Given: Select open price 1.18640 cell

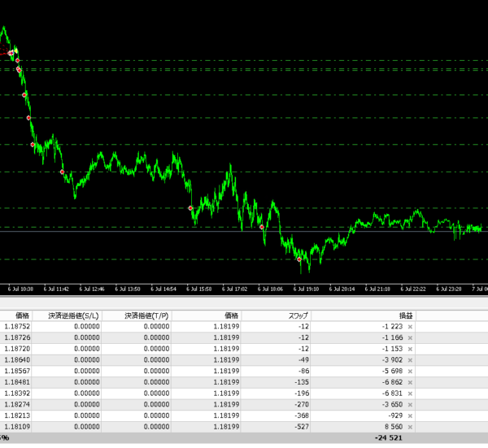Looking at the screenshot, I should (x=15, y=360).
